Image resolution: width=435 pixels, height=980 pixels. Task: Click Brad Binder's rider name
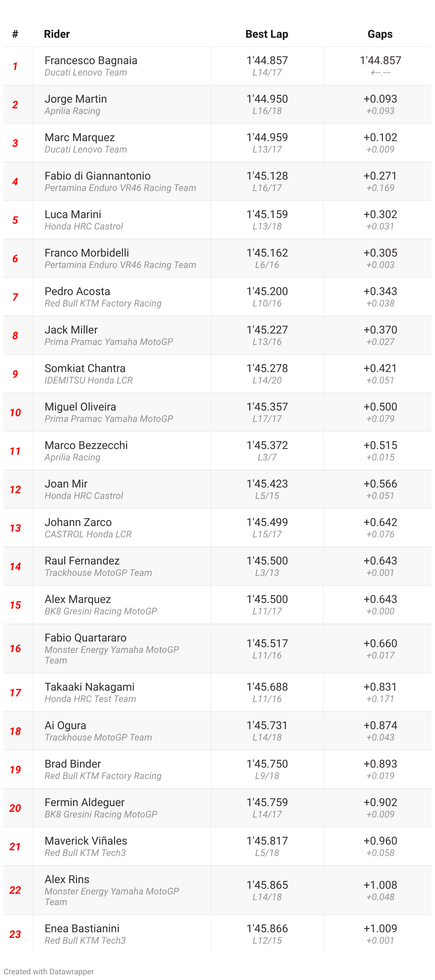click(x=73, y=764)
